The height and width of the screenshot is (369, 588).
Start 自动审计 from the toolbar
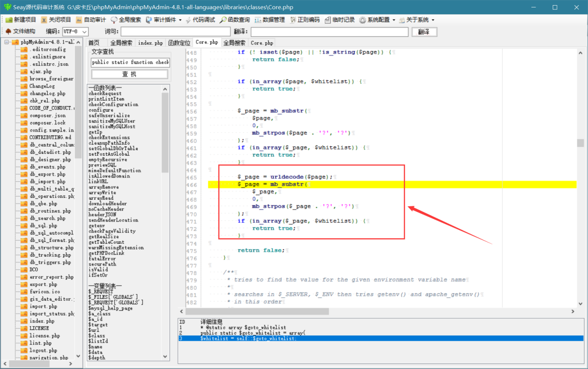(x=91, y=20)
